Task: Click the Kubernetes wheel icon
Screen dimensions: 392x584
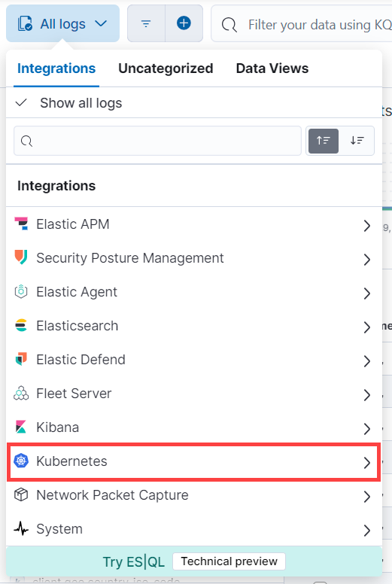Action: click(x=21, y=461)
